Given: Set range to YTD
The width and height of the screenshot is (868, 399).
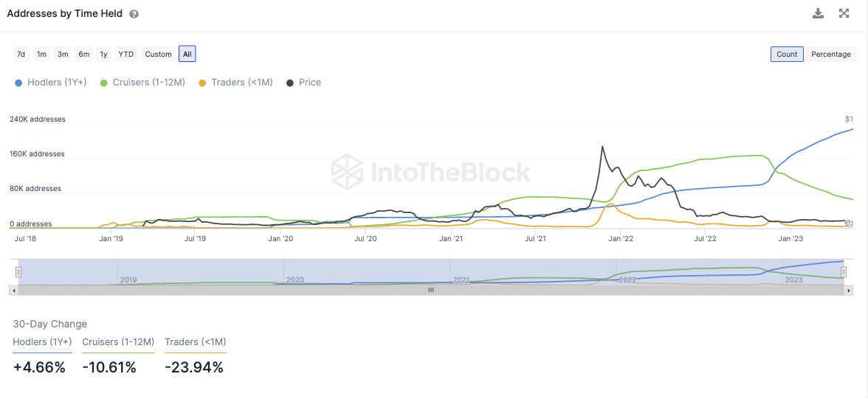Looking at the screenshot, I should pyautogui.click(x=126, y=54).
